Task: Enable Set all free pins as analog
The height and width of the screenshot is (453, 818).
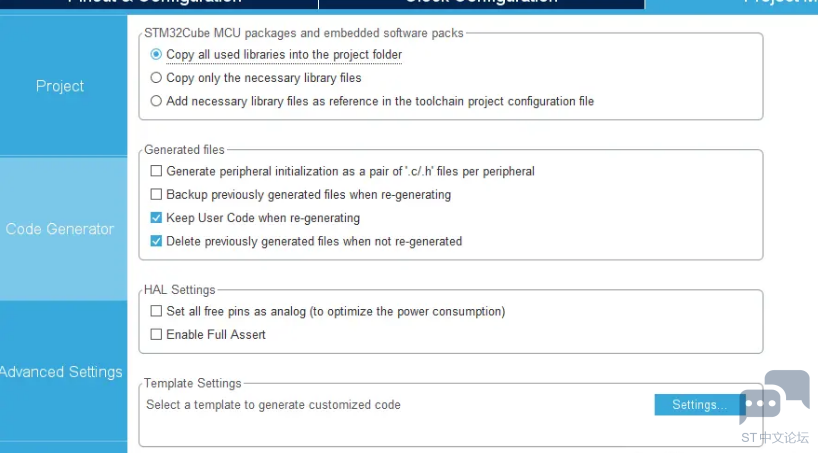Action: (156, 311)
